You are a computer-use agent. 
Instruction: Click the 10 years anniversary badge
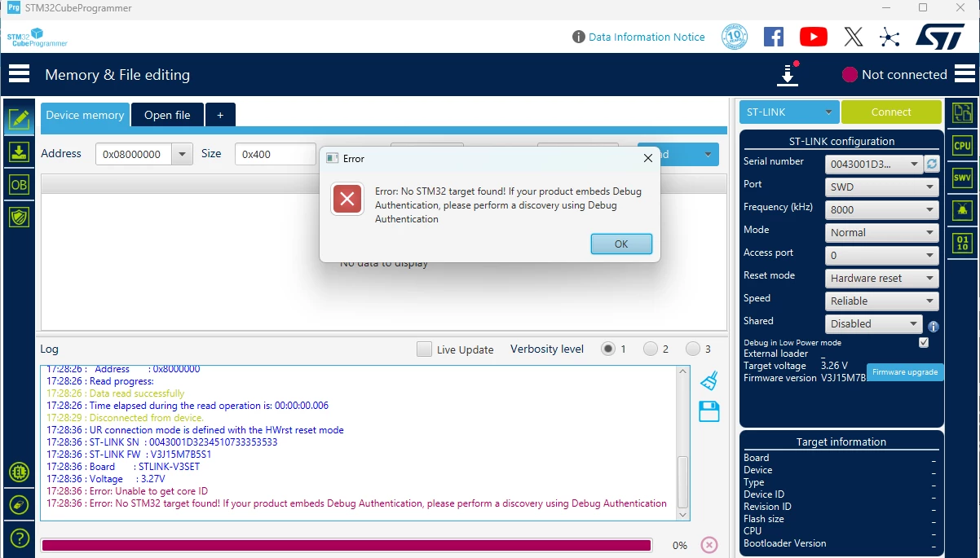[735, 37]
